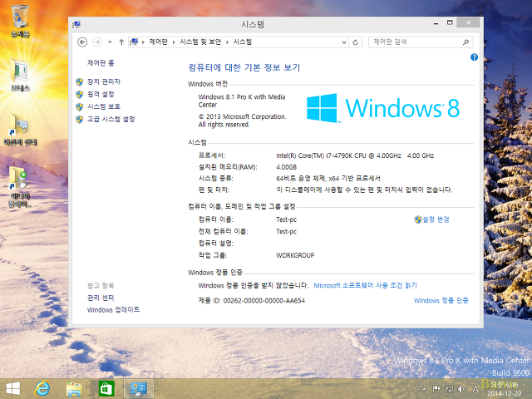532x399 pixels.
Task: Click the IME language indicator A
Action: (x=475, y=389)
